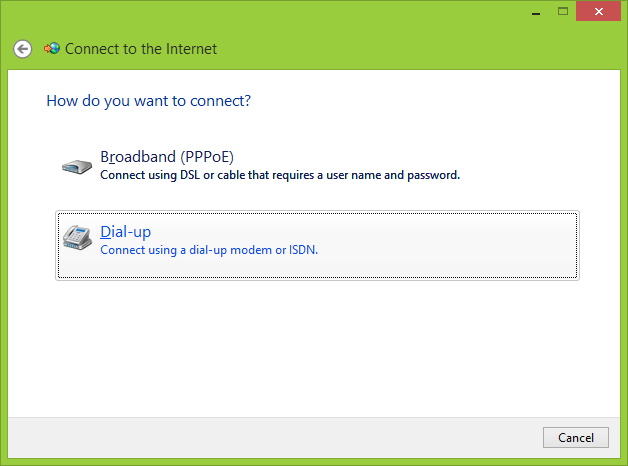Viewport: 628px width, 466px height.
Task: Click the "How do you want to connect?" heading
Action: [x=148, y=101]
